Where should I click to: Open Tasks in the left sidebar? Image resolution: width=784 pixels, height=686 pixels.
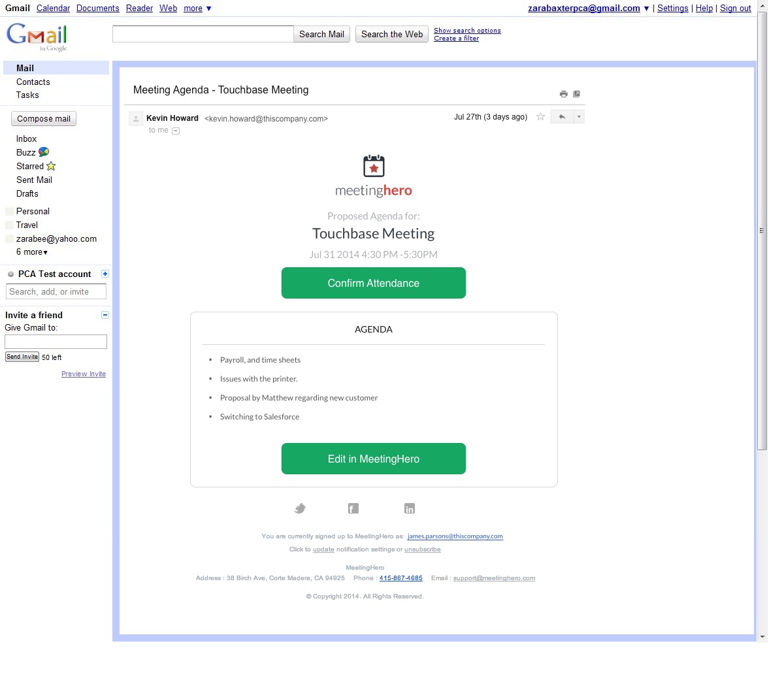[x=27, y=95]
